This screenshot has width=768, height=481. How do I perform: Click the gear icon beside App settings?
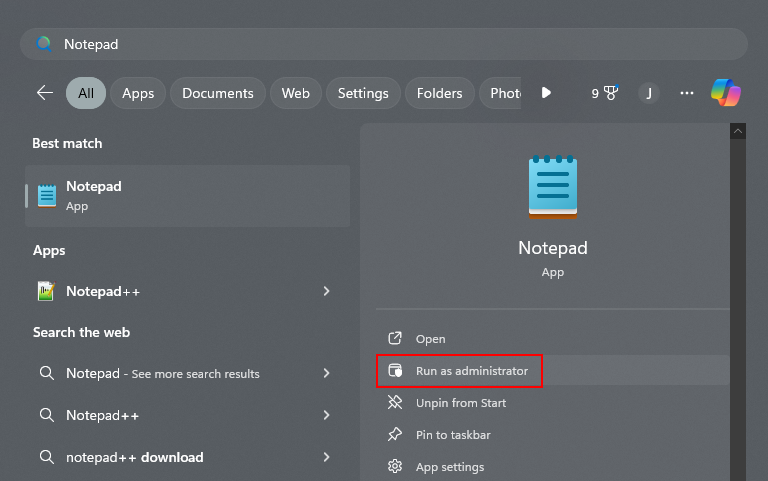pos(395,466)
